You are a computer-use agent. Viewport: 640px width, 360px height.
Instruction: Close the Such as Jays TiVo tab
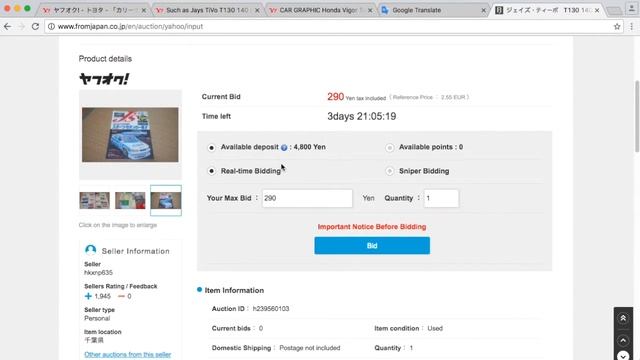[x=257, y=10]
